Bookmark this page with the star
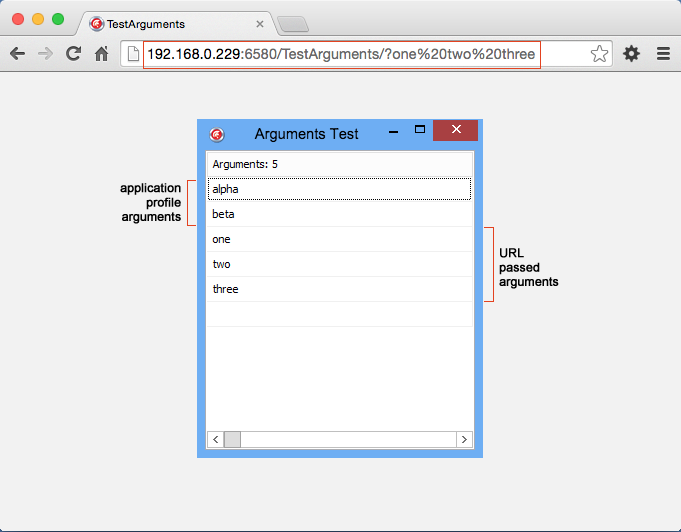This screenshot has width=681, height=532. [x=599, y=54]
